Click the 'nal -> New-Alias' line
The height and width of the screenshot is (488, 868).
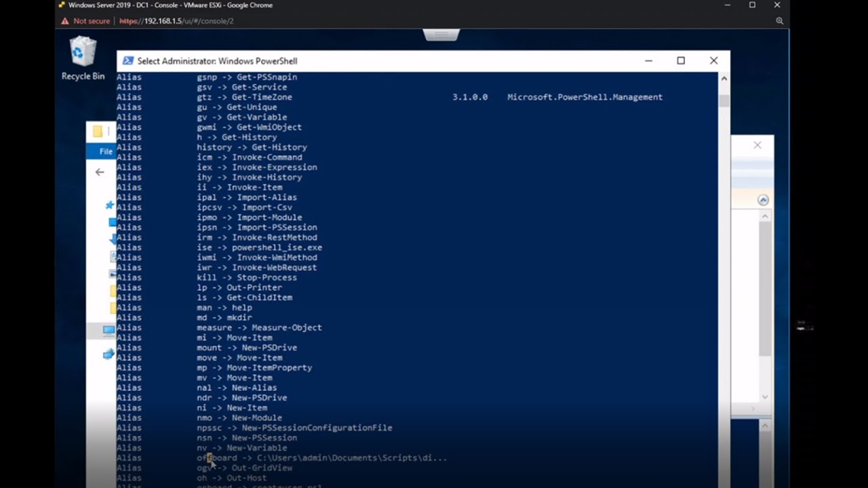[237, 388]
